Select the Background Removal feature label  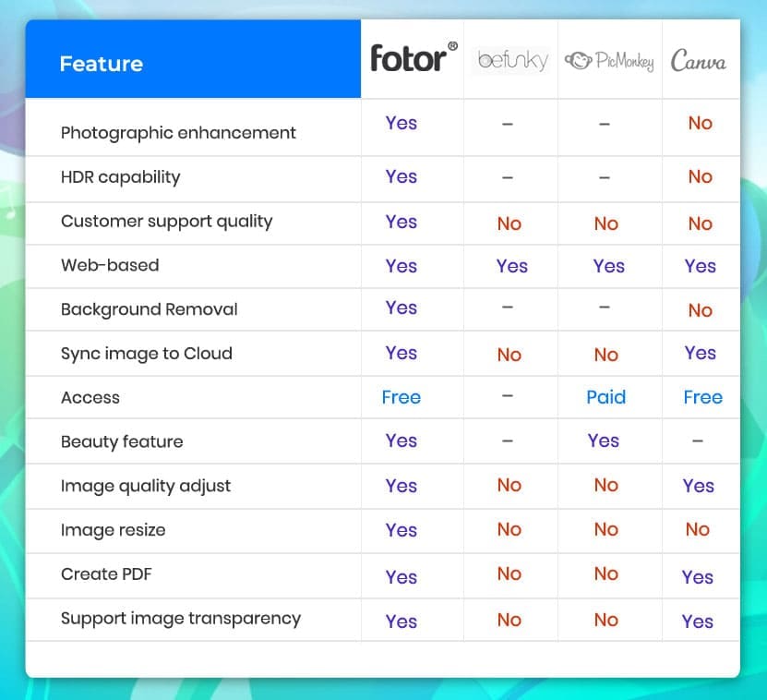click(149, 309)
